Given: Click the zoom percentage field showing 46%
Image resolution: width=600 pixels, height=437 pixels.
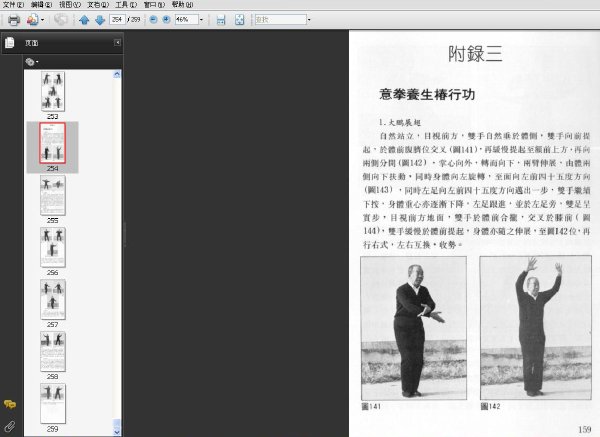Looking at the screenshot, I should pos(186,20).
